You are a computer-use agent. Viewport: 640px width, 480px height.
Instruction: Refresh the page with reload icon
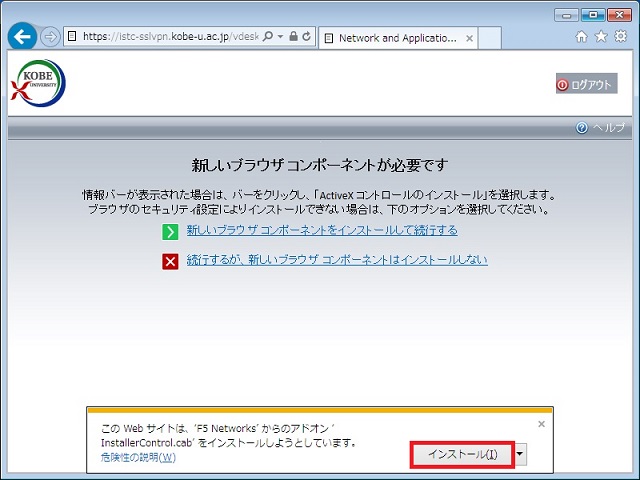coord(307,36)
